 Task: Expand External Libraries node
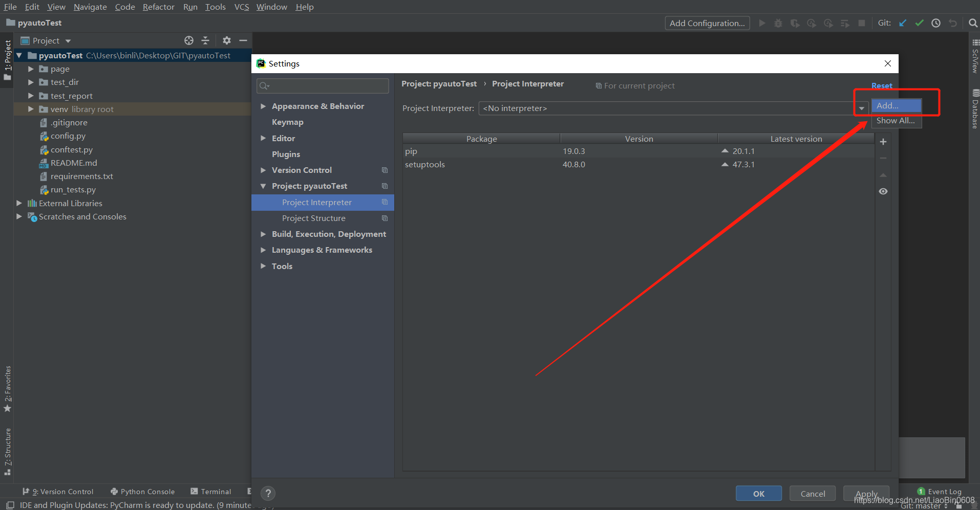point(19,203)
